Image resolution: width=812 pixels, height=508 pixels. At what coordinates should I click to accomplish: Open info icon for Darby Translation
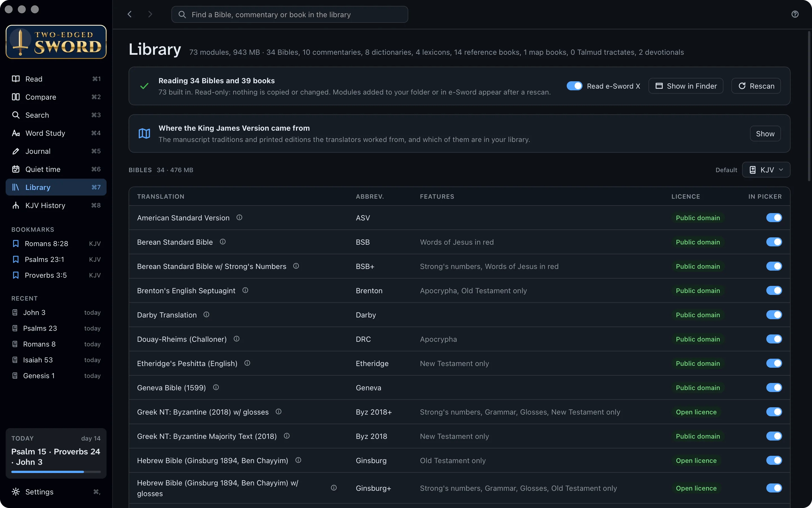click(206, 314)
